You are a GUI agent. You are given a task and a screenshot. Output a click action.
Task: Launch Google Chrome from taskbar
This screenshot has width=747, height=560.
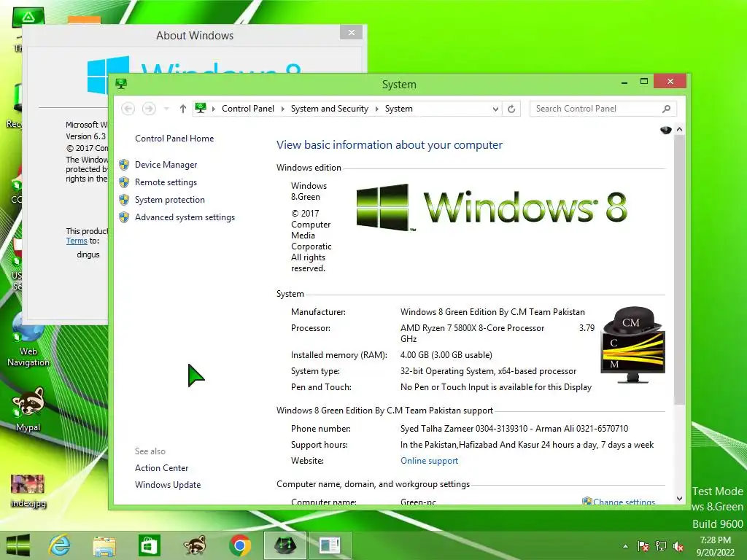(x=240, y=545)
